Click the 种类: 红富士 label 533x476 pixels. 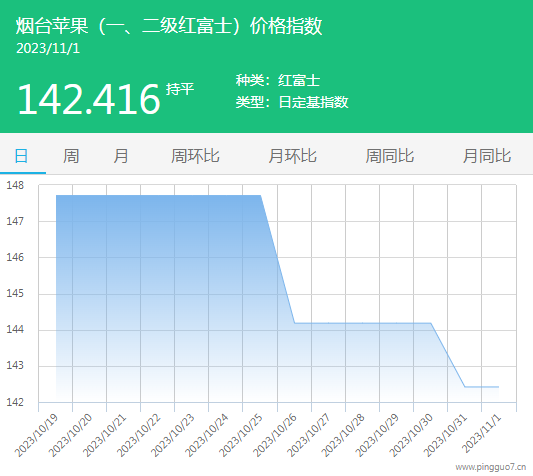pos(278,81)
